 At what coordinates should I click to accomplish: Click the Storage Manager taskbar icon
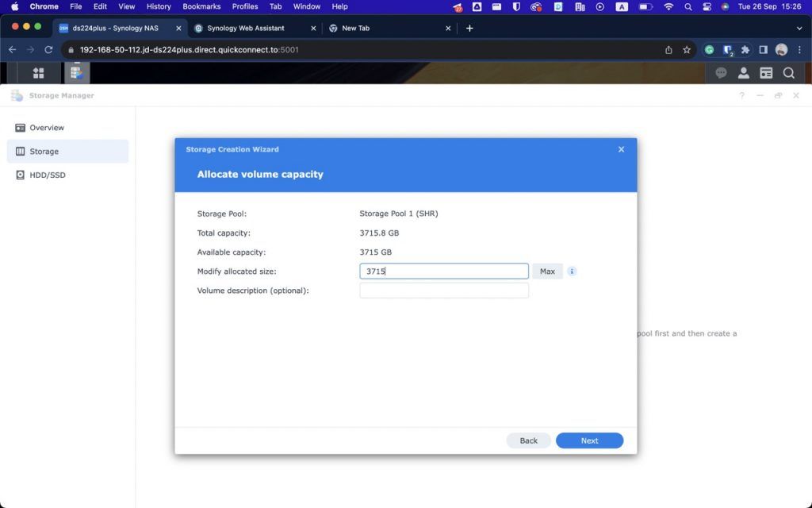[77, 72]
